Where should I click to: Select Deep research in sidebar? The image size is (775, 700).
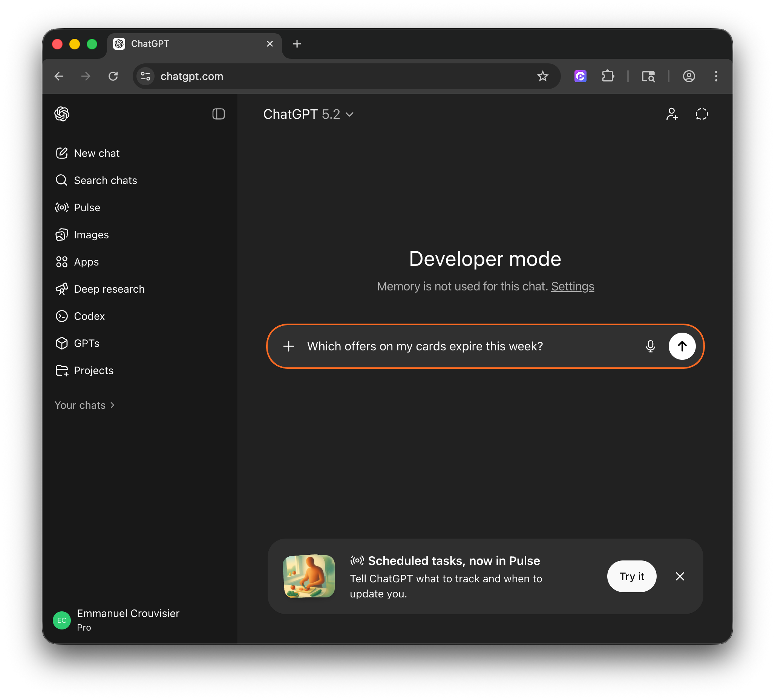coord(109,289)
